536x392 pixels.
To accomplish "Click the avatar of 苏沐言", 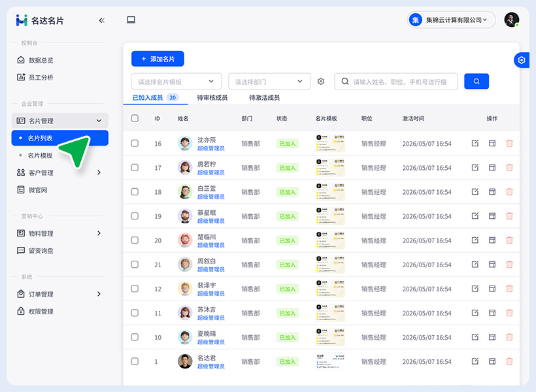I will (185, 313).
